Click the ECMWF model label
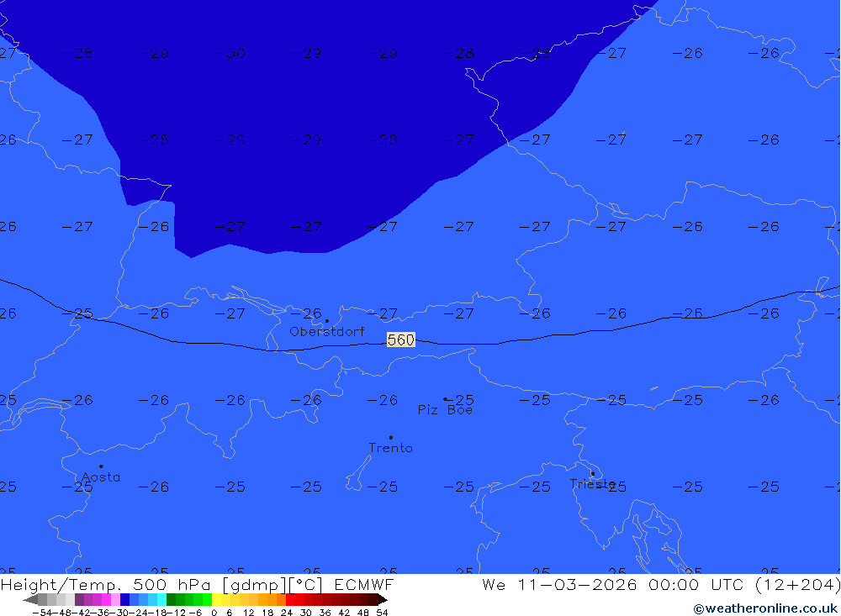Screen dimensions: 841x616 (x=364, y=584)
